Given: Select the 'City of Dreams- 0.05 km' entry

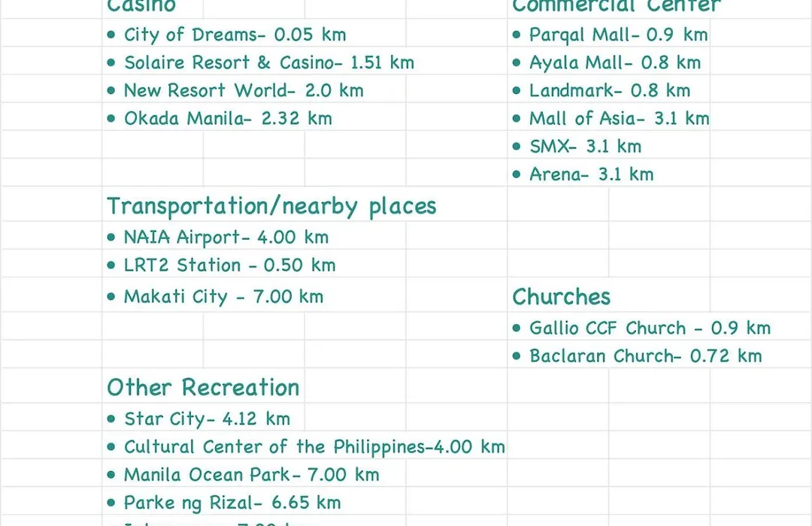Looking at the screenshot, I should pos(235,35).
